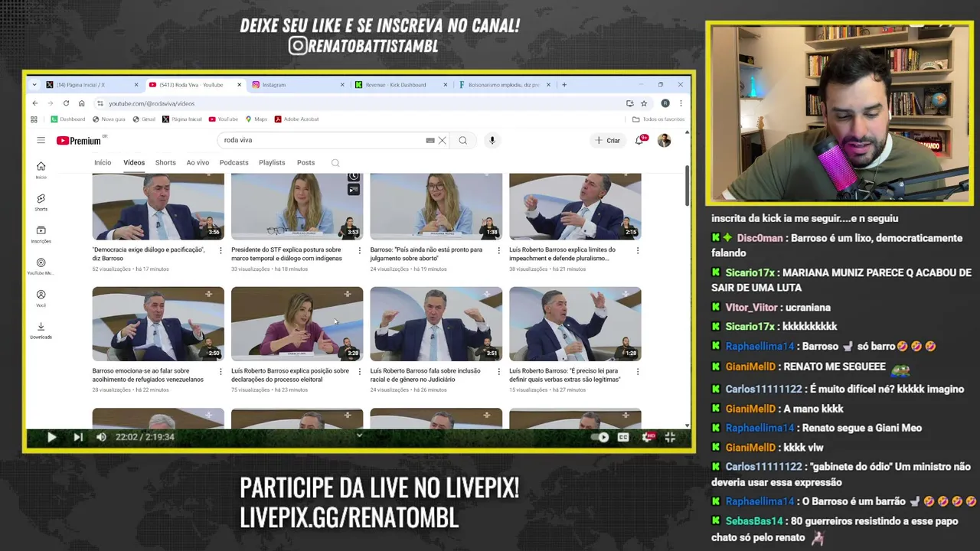
Task: Toggle closed captions in the player
Action: point(623,437)
